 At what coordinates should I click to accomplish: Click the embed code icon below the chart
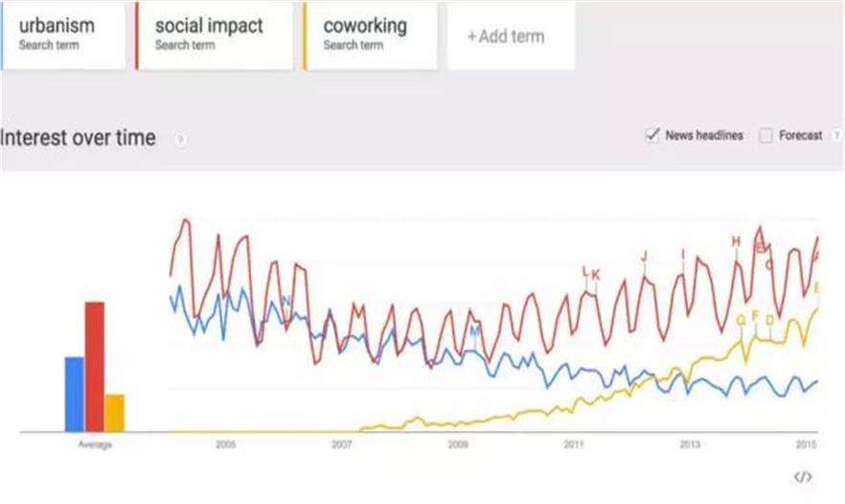(803, 476)
